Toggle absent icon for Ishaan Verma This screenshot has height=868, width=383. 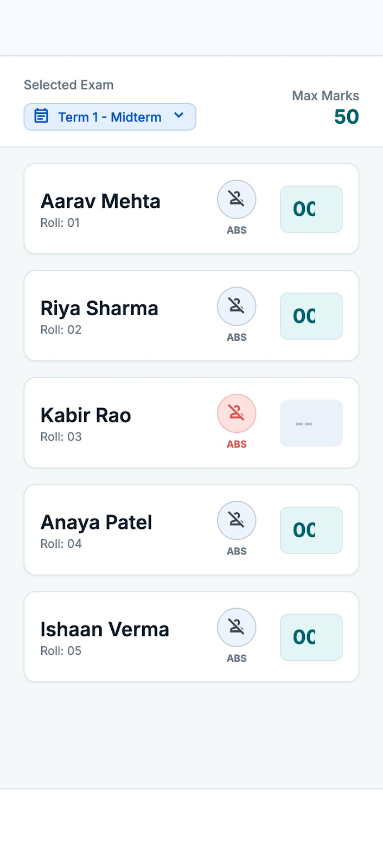(237, 627)
